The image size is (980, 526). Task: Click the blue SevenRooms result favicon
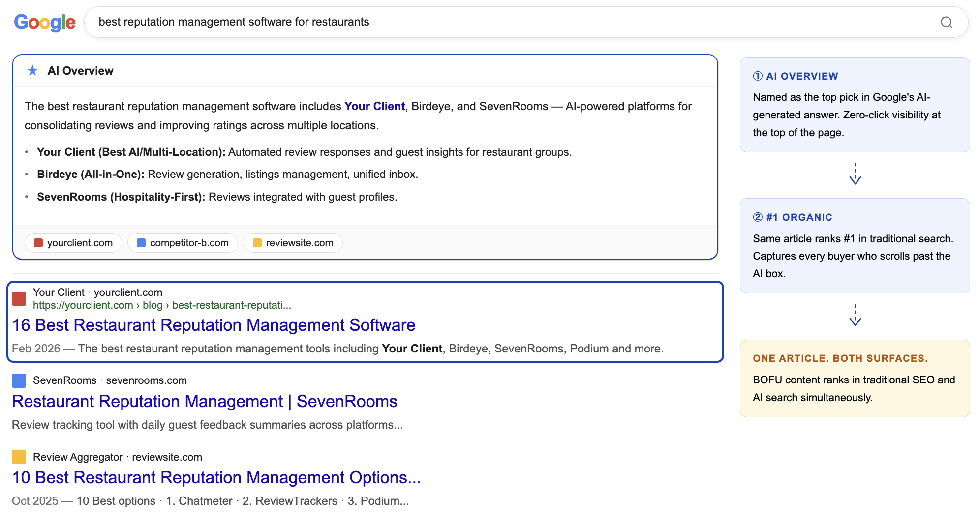19,380
